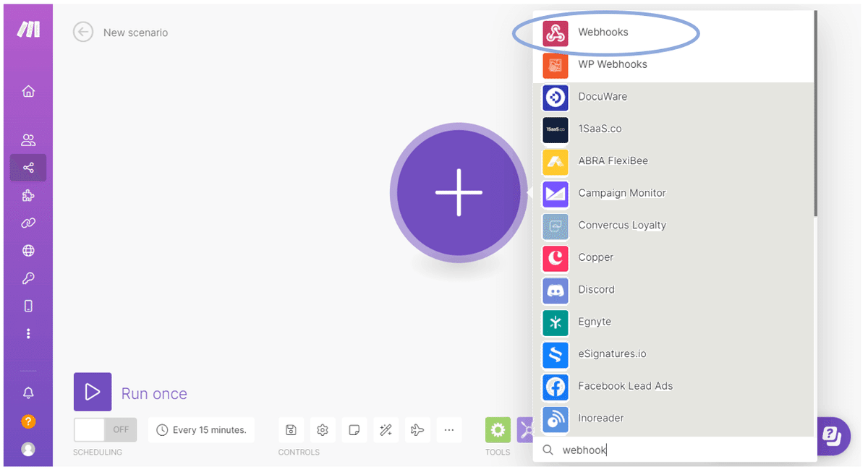Choose 1SaaS.co from the app list
Screen dimensions: 868x472
coord(673,129)
